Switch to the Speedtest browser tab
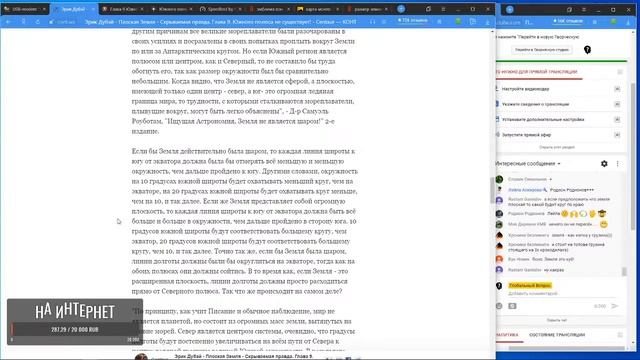 click(220, 9)
